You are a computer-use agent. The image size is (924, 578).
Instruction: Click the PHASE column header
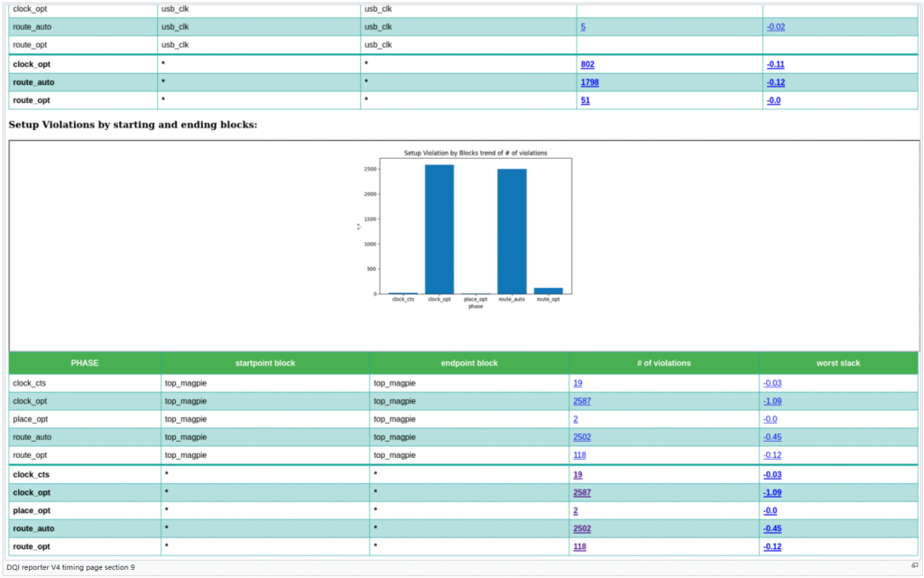tap(84, 363)
